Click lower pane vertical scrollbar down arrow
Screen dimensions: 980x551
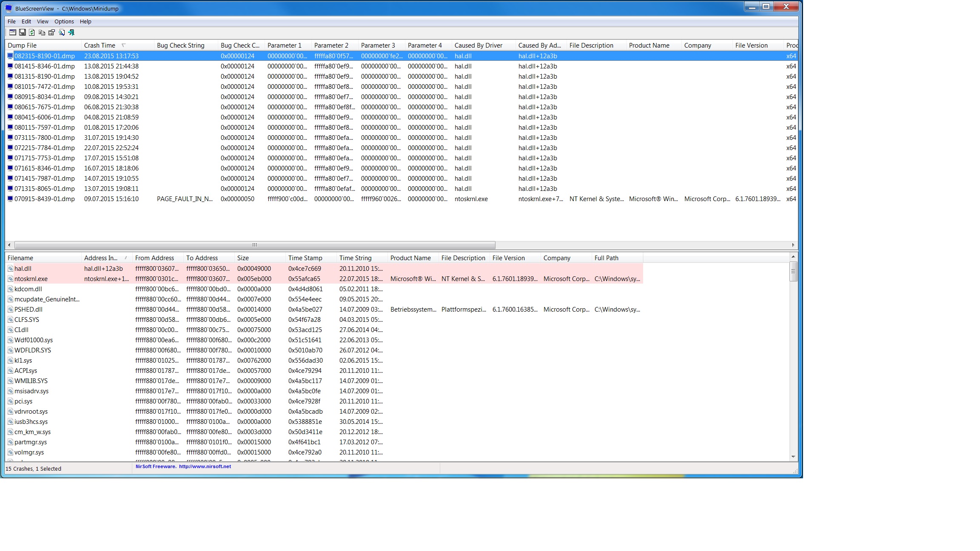coord(793,457)
